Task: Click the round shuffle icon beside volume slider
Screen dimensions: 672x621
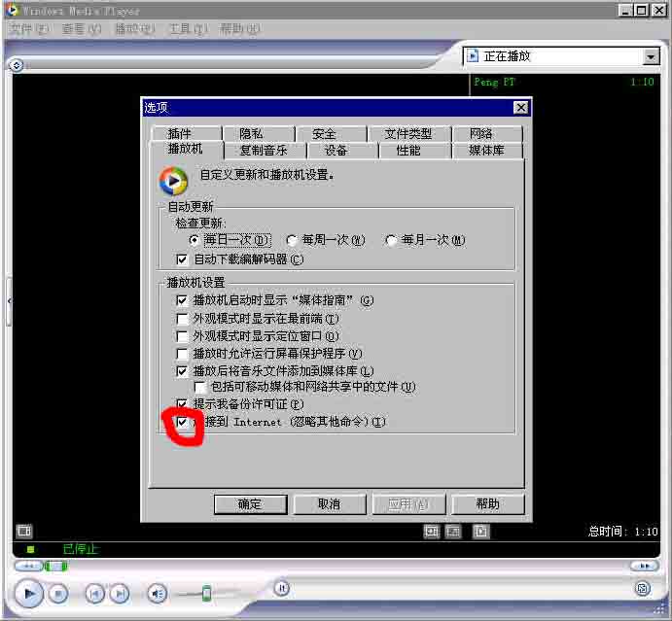Action: pyautogui.click(x=282, y=588)
